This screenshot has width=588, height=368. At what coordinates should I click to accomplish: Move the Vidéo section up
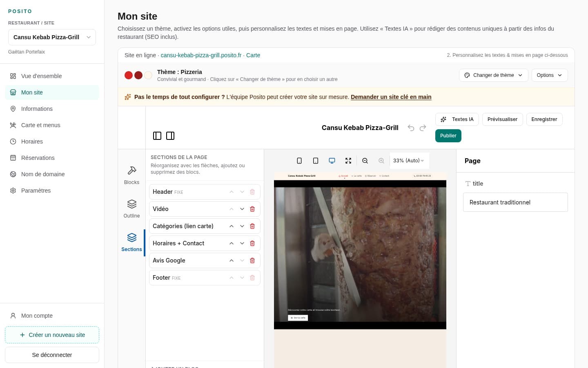click(x=232, y=209)
